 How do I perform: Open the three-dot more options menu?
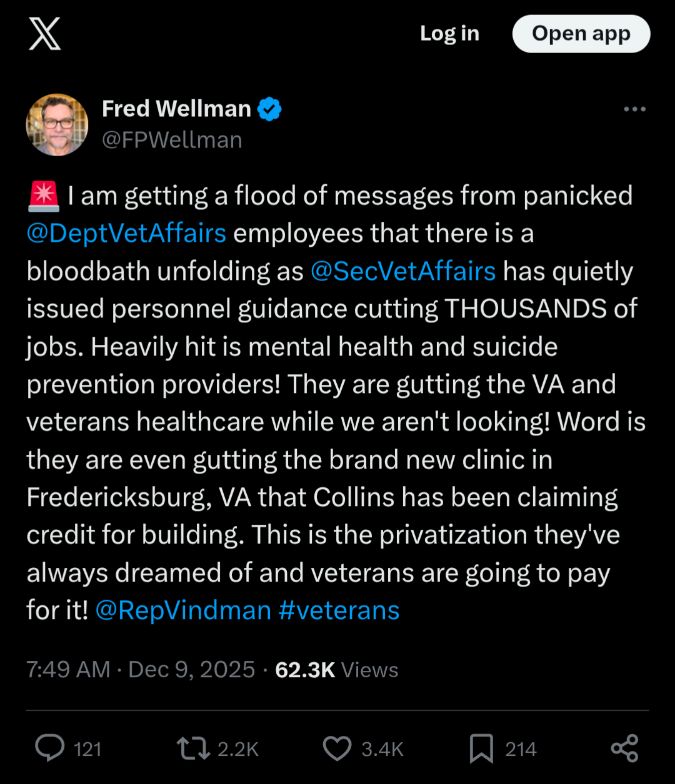tap(634, 109)
